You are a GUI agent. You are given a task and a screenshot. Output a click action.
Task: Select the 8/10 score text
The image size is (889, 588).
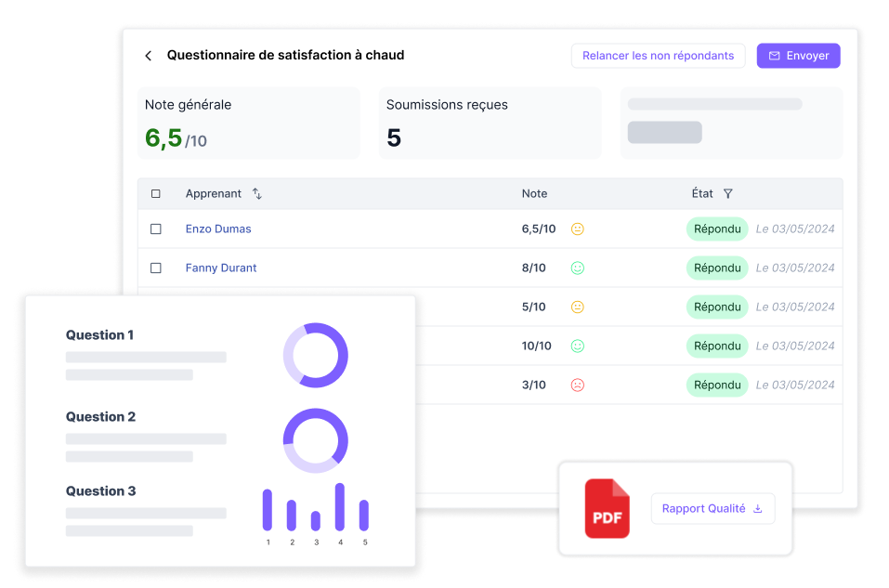click(534, 268)
